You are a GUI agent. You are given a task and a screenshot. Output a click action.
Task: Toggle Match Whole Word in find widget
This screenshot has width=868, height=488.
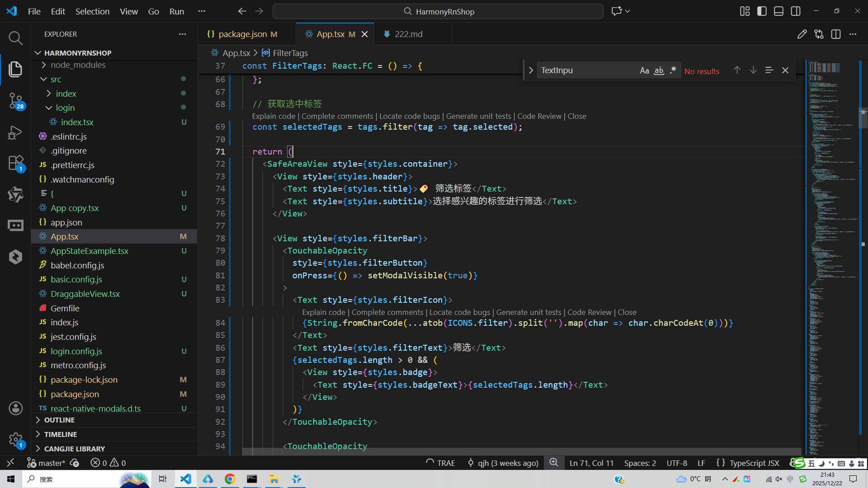coord(659,70)
